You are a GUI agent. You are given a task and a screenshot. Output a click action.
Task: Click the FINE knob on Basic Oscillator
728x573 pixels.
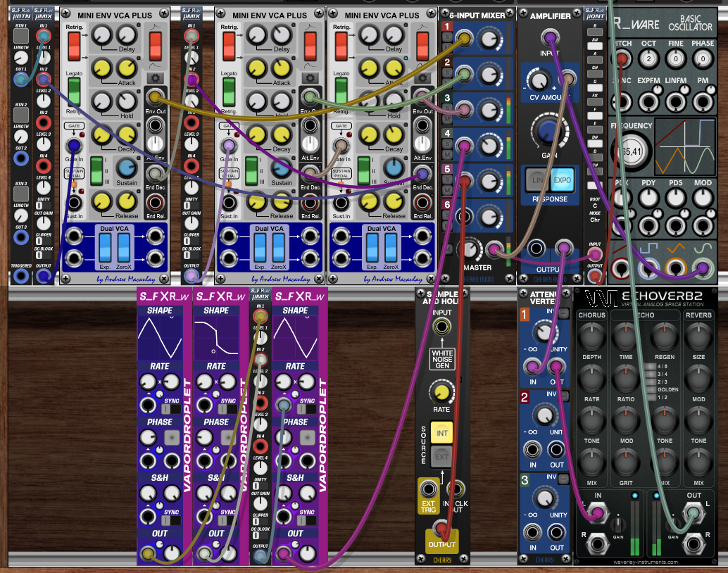pyautogui.click(x=675, y=58)
